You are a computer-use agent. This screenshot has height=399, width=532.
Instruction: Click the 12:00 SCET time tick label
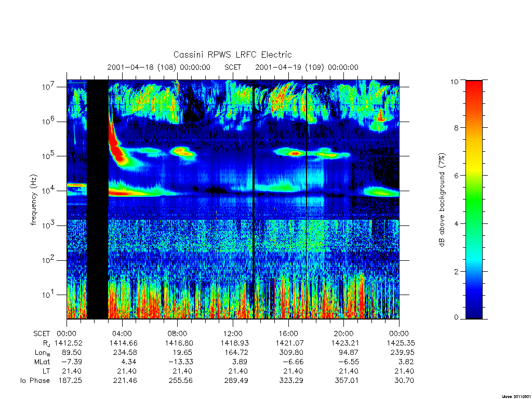coord(233,334)
